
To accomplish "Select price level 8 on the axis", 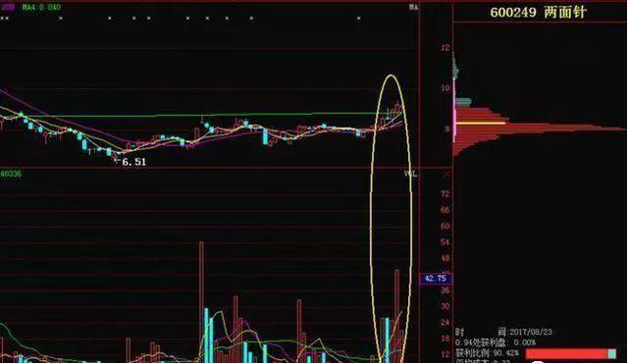I will click(x=447, y=129).
